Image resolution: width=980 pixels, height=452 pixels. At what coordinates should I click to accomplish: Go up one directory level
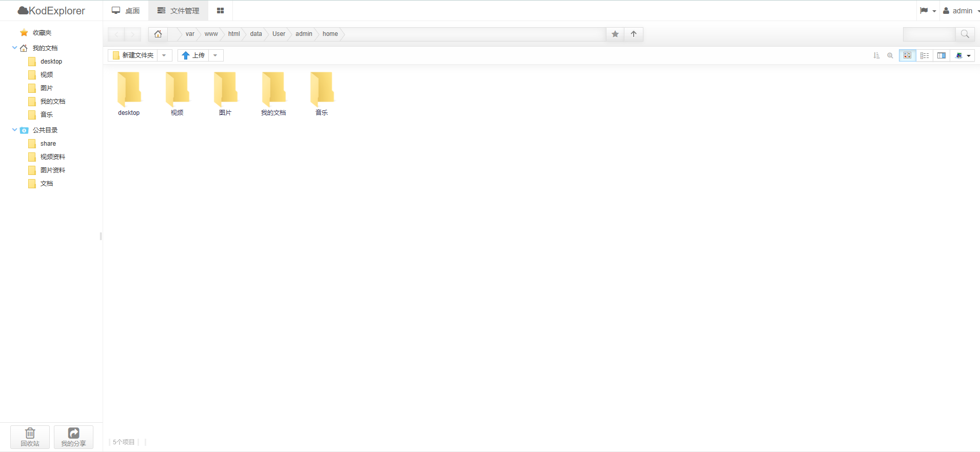[634, 34]
